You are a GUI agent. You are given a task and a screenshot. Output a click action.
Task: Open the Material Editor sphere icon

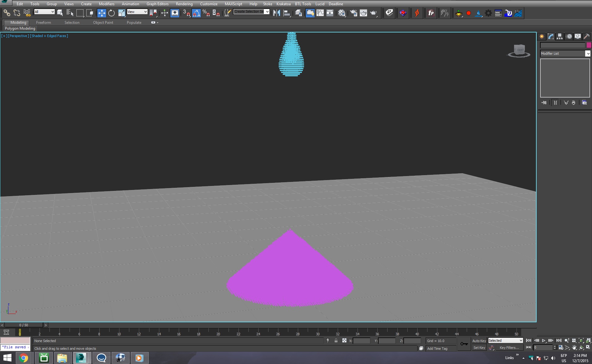[x=341, y=13]
